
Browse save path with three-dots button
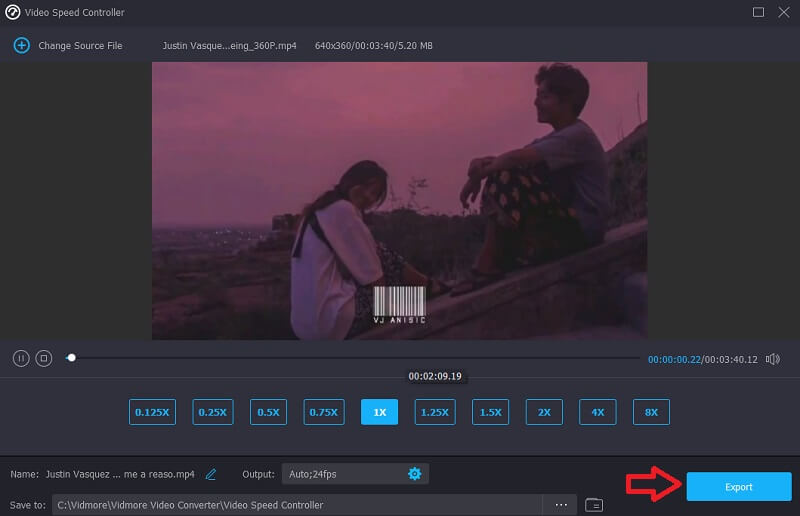[x=561, y=505]
